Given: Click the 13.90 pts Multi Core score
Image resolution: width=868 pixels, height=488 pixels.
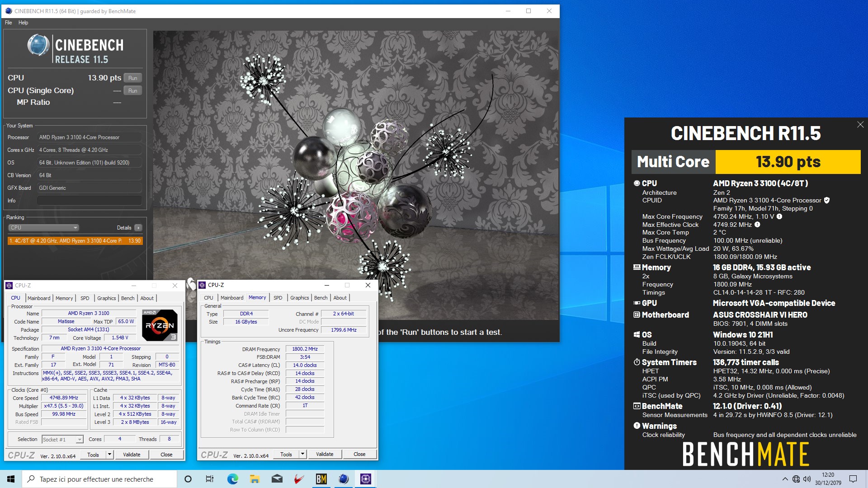Looking at the screenshot, I should click(788, 162).
